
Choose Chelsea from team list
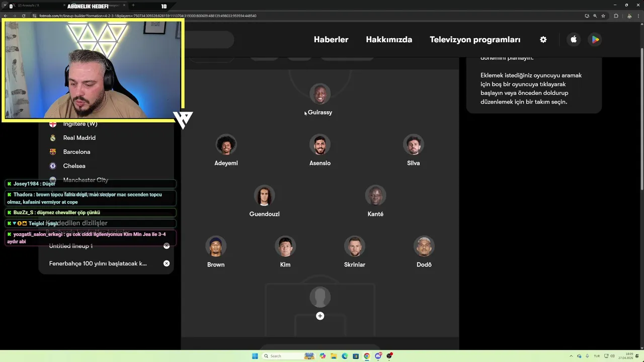tap(74, 166)
